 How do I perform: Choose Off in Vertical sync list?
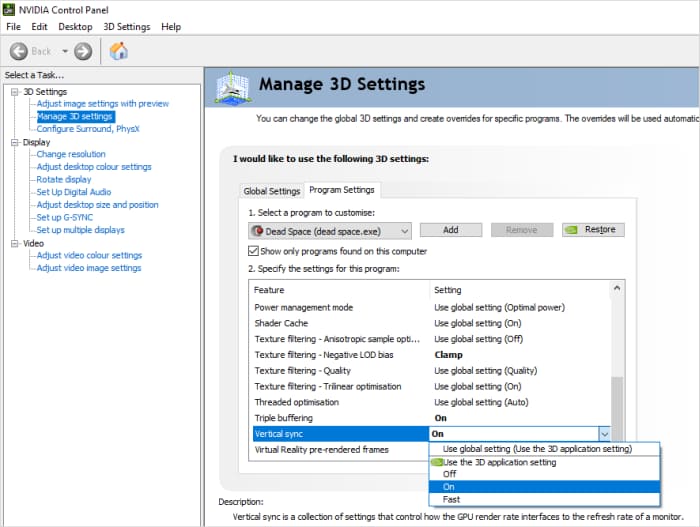click(544, 474)
